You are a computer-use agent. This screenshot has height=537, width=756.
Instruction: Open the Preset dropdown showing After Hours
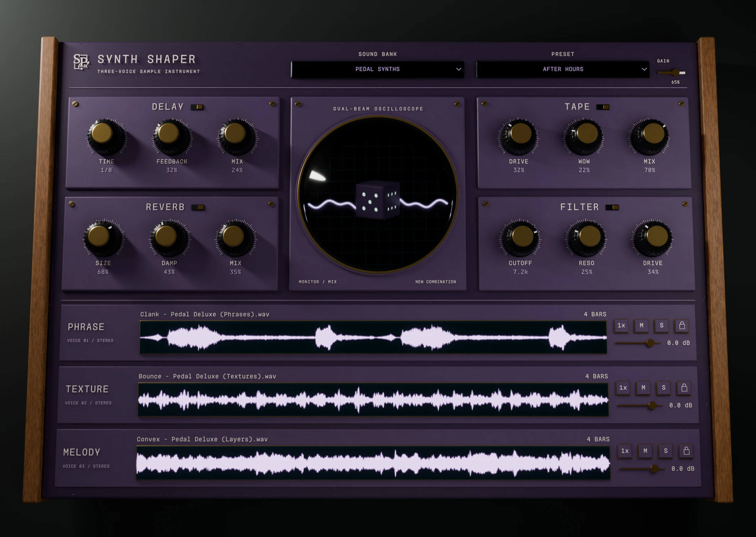point(563,69)
